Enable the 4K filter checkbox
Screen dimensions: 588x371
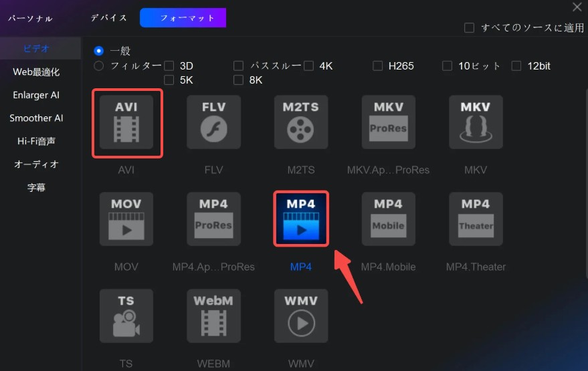coord(308,66)
